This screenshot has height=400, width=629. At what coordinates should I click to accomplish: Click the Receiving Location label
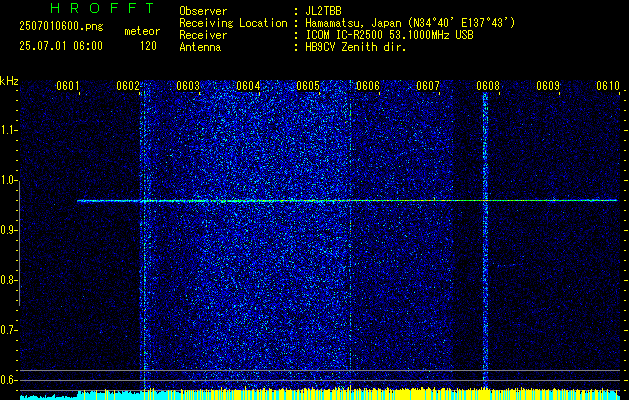pos(233,23)
